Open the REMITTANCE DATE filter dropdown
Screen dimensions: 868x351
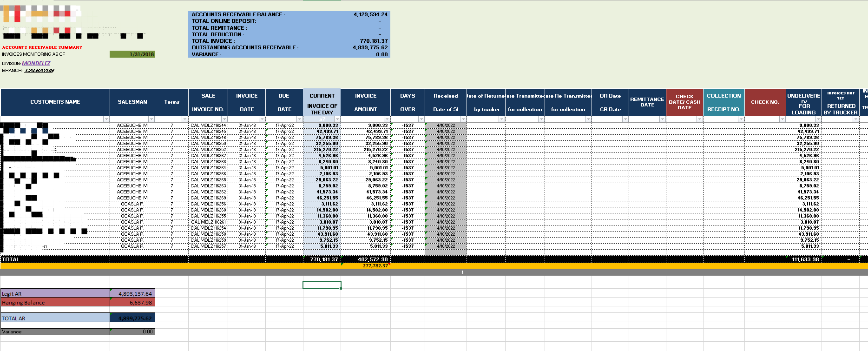(663, 119)
